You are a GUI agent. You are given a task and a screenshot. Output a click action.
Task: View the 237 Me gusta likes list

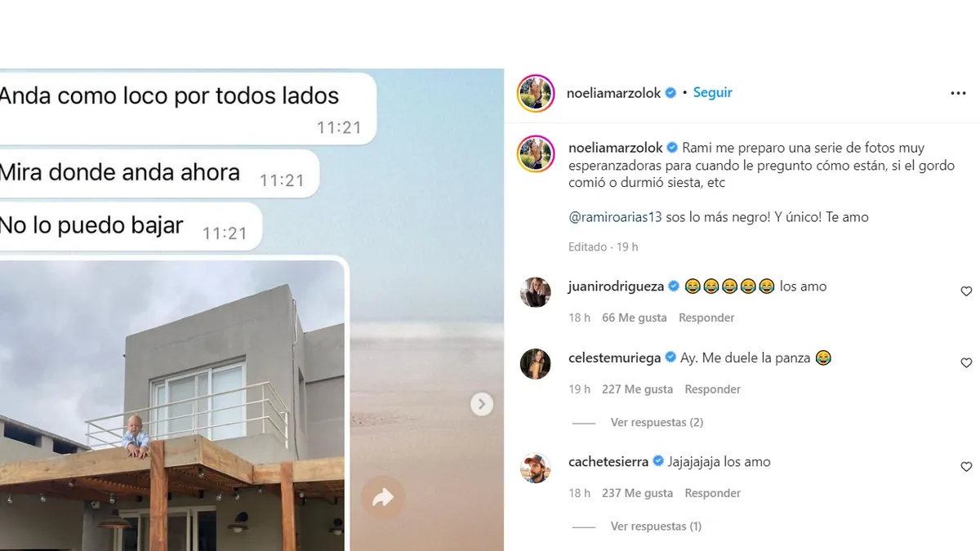pos(637,493)
